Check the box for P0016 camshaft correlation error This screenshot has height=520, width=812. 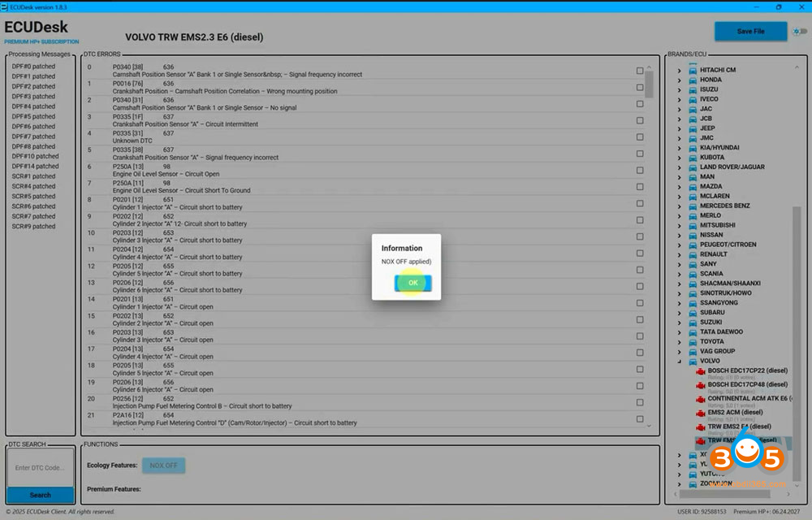[641, 87]
